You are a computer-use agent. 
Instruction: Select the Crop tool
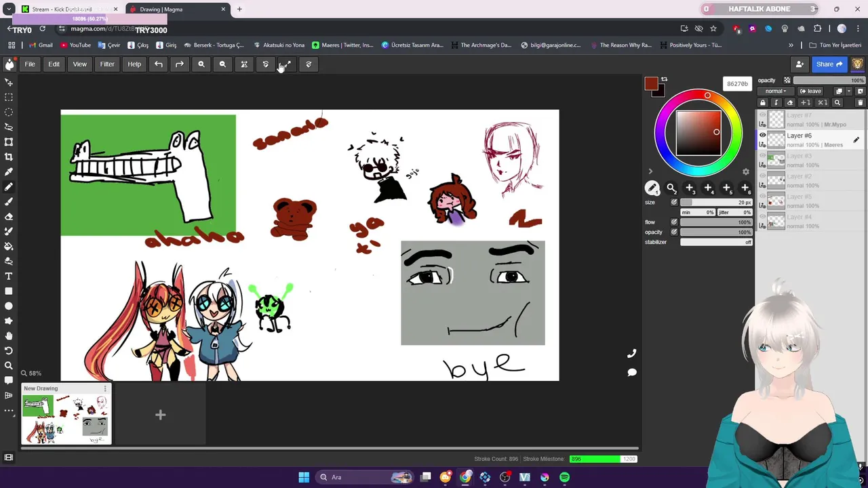9,157
